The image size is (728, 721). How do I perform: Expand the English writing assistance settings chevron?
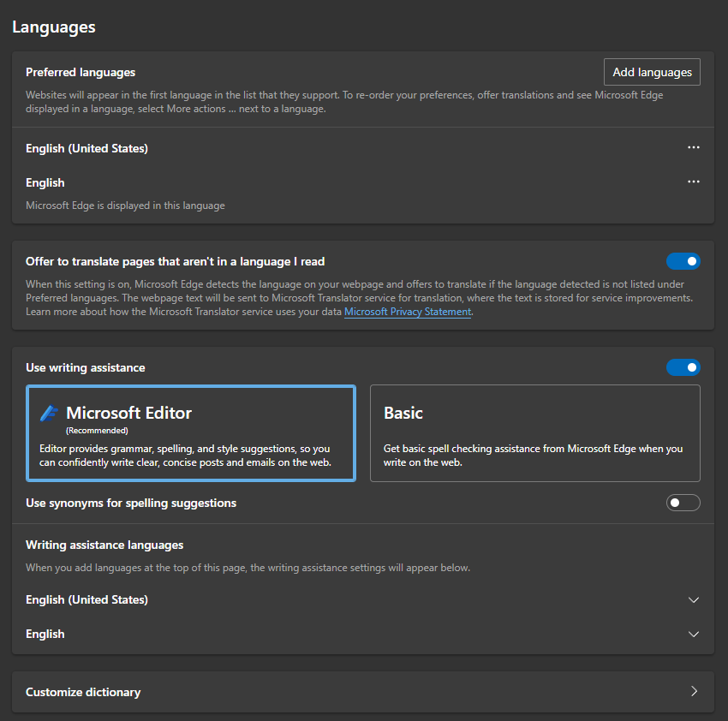pos(693,635)
